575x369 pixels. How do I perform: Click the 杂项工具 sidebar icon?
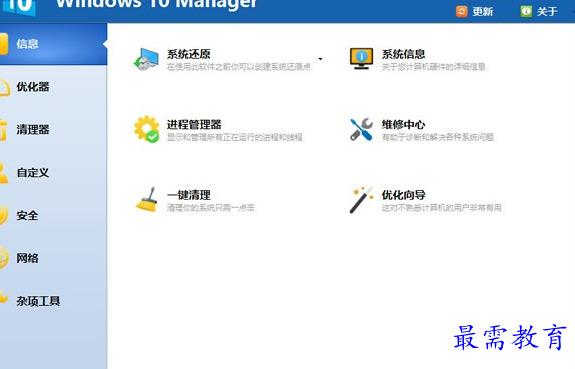(4, 297)
